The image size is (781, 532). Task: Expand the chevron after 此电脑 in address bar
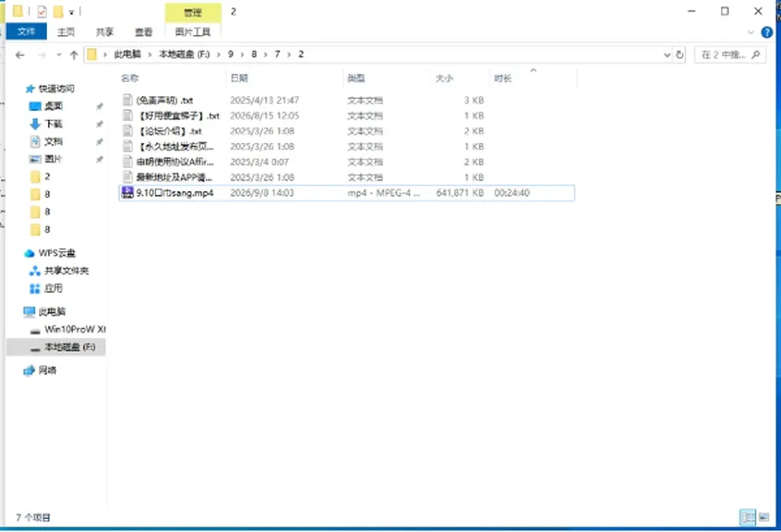(x=149, y=55)
